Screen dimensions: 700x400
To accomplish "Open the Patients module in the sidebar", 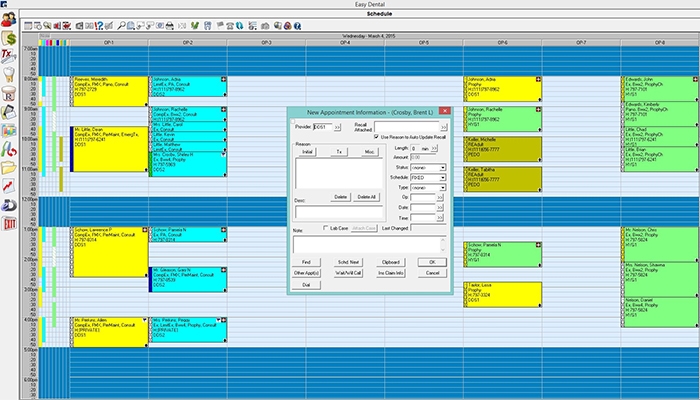I will tap(8, 20).
